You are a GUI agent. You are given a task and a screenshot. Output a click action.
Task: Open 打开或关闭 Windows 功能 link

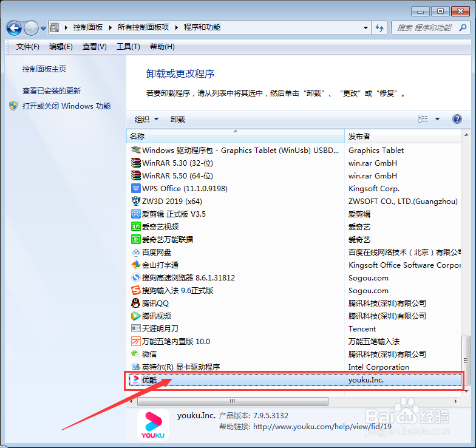(x=66, y=106)
